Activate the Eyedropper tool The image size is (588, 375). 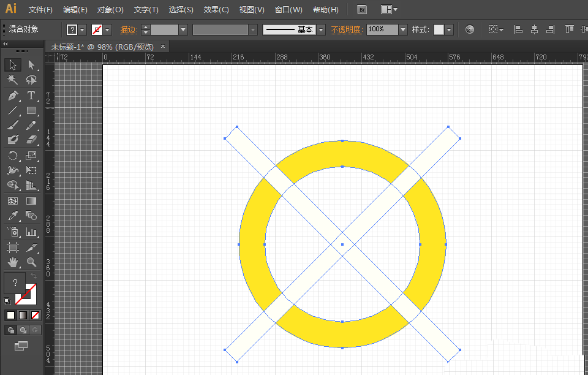[x=13, y=216]
